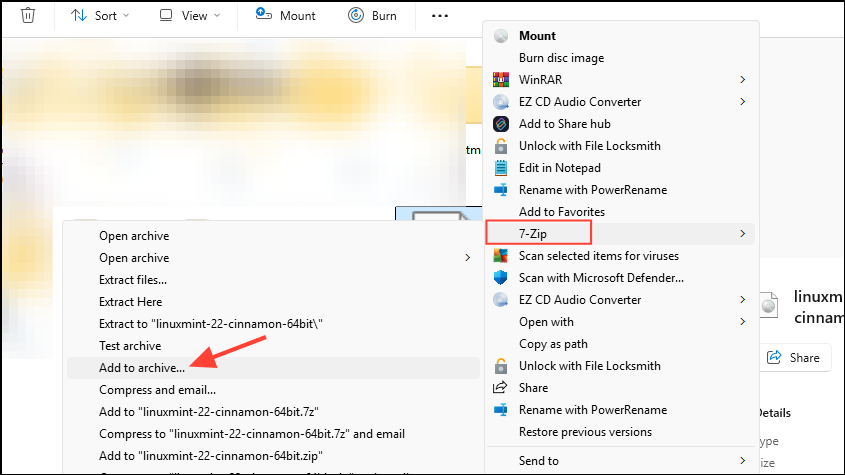Click the padlock icon beside Edit in Notepad
This screenshot has width=845, height=475.
(x=501, y=146)
